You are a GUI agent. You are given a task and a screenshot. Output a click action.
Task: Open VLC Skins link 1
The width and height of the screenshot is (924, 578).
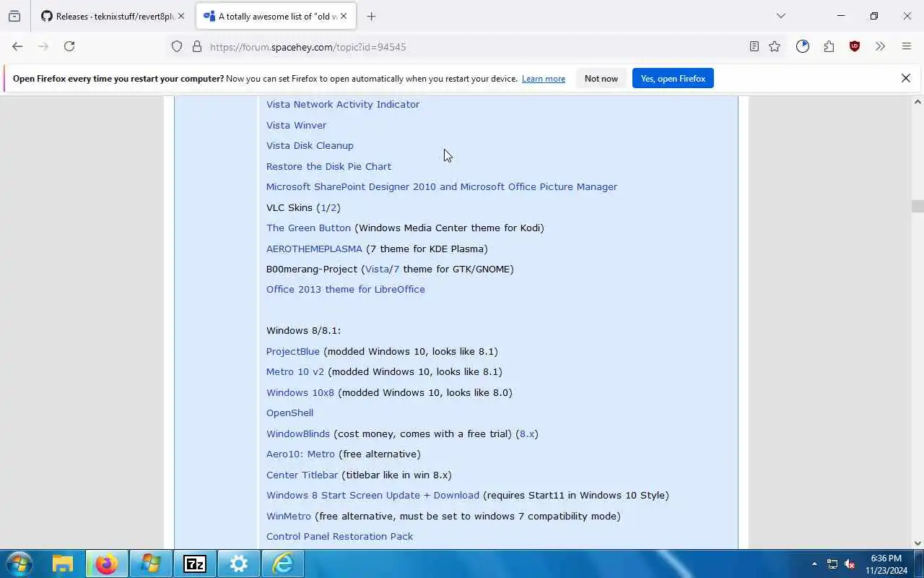click(323, 207)
